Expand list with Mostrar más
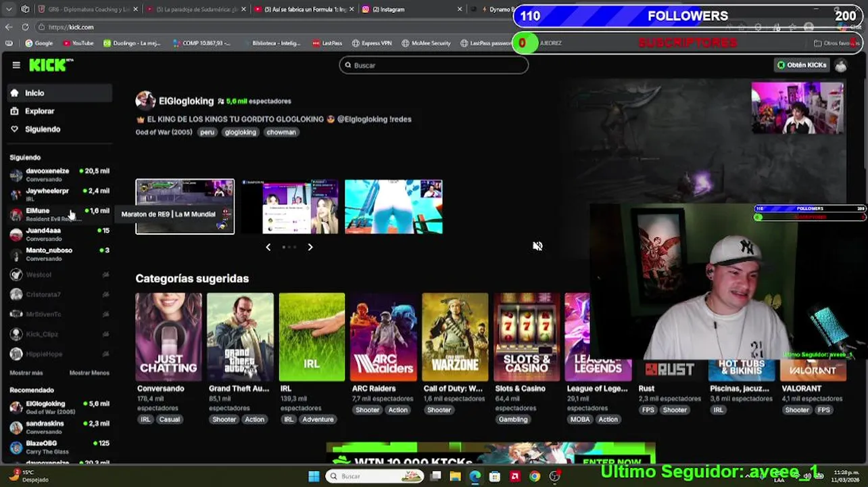Image resolution: width=868 pixels, height=487 pixels. pos(26,373)
